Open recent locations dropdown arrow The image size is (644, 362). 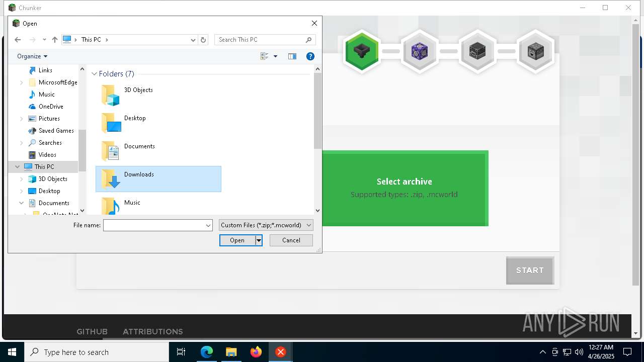(44, 40)
